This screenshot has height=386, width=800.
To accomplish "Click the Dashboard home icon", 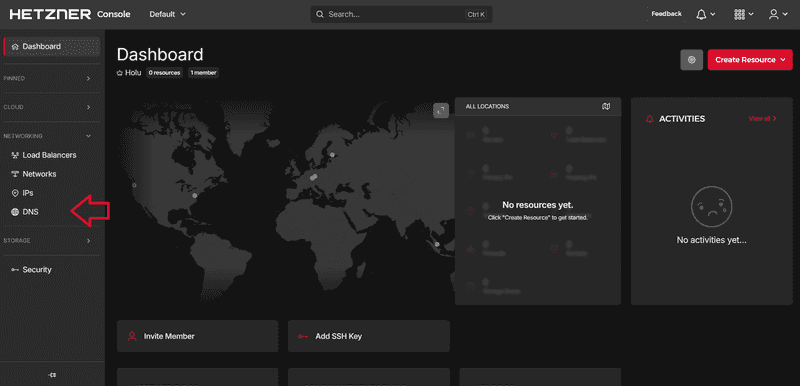I will pyautogui.click(x=15, y=46).
